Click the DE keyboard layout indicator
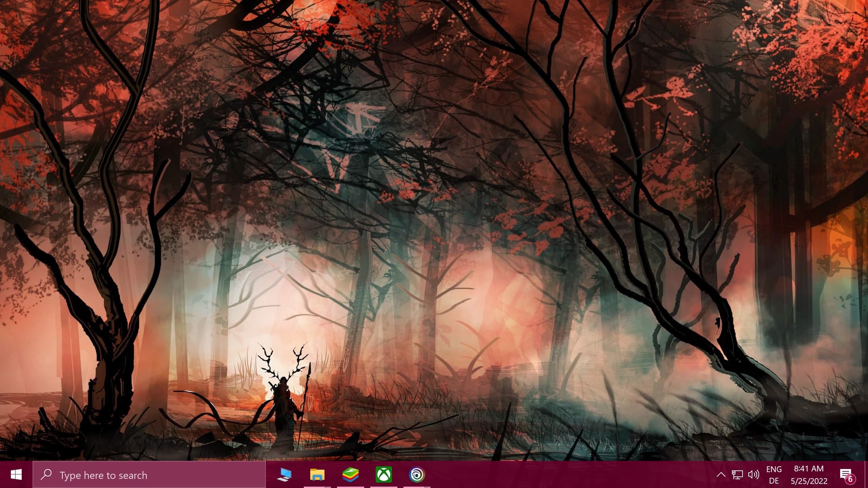 (x=774, y=481)
